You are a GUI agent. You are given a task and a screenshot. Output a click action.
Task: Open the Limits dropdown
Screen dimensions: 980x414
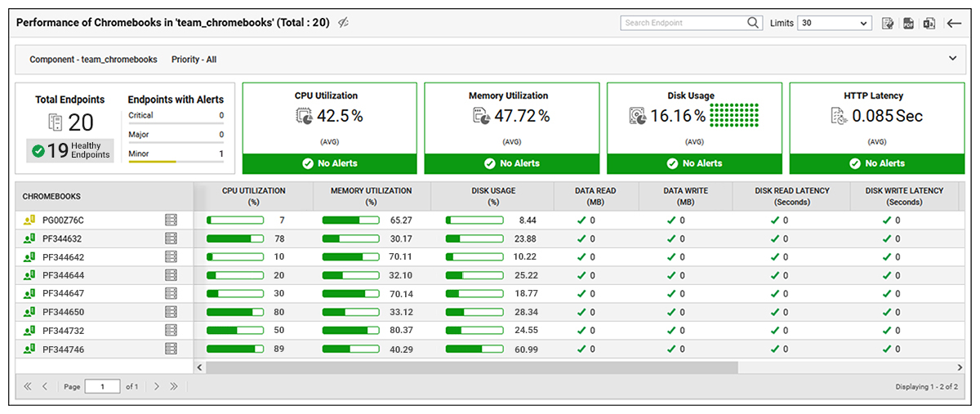coord(834,23)
